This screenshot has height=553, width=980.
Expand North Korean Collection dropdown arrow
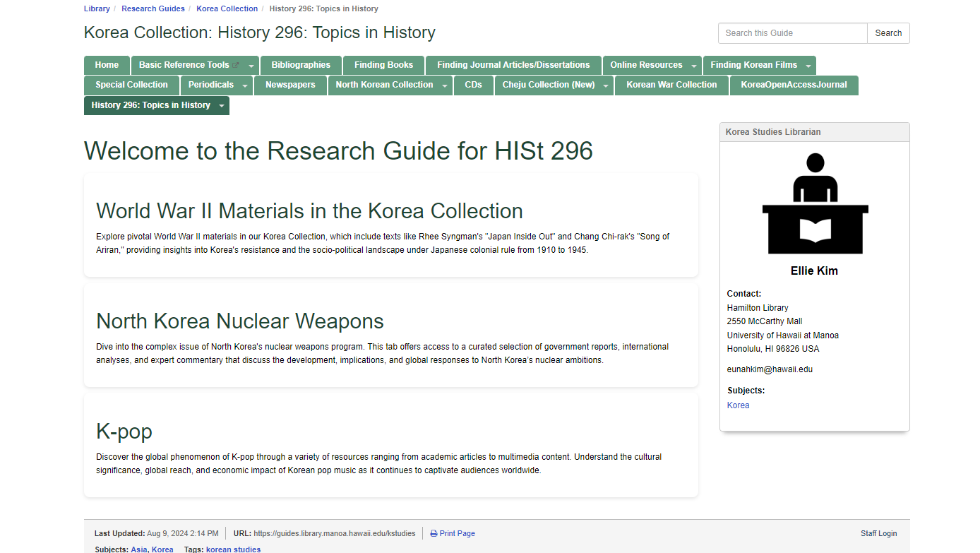pyautogui.click(x=444, y=85)
